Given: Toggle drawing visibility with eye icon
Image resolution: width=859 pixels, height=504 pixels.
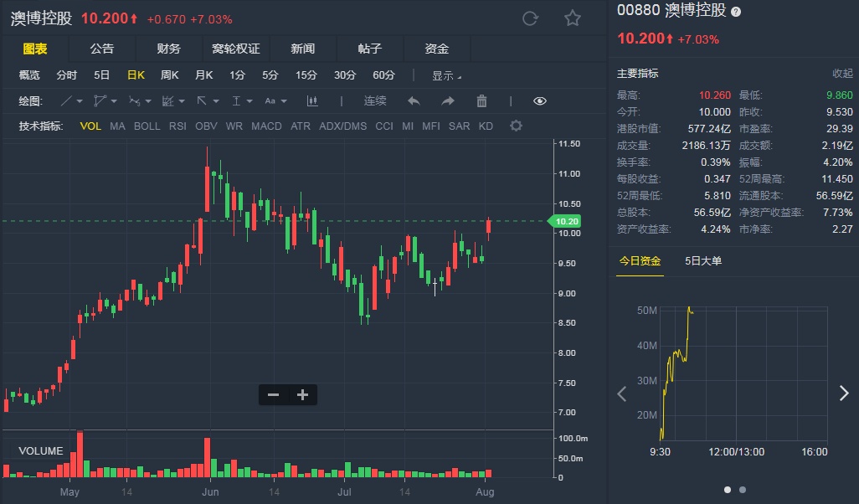Looking at the screenshot, I should click(539, 101).
